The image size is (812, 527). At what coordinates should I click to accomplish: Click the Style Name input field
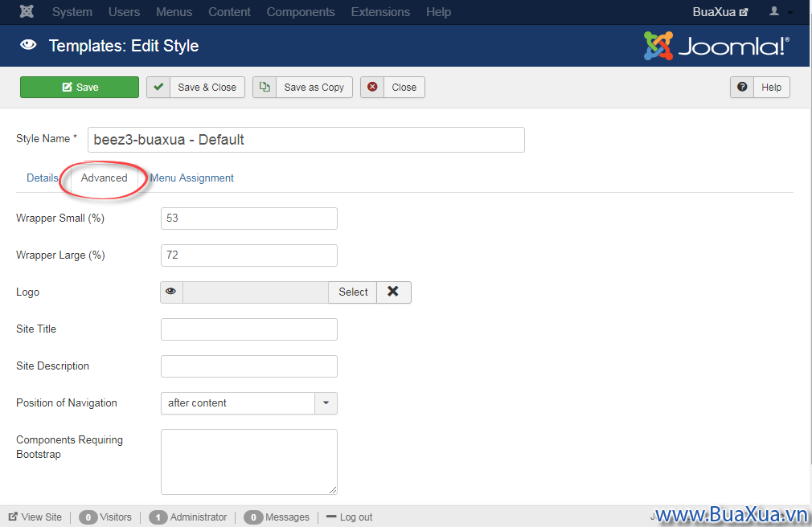click(306, 140)
